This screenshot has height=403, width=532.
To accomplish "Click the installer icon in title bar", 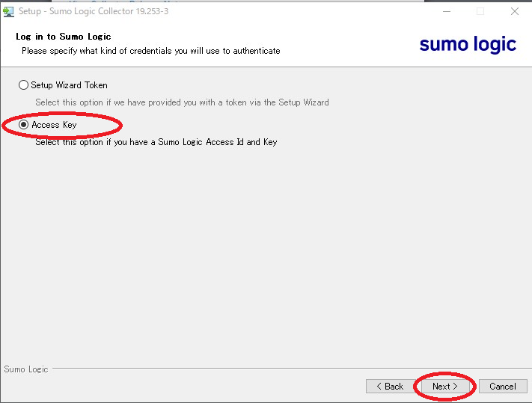I will pyautogui.click(x=8, y=11).
